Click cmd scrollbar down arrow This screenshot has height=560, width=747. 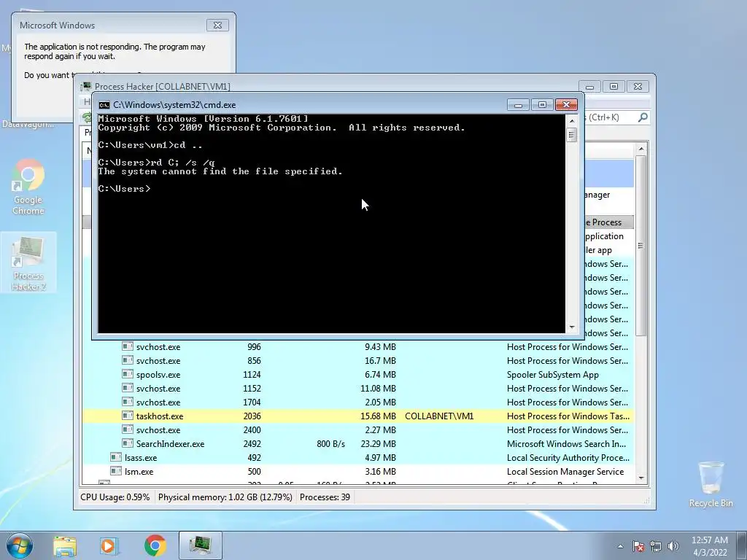tap(572, 327)
